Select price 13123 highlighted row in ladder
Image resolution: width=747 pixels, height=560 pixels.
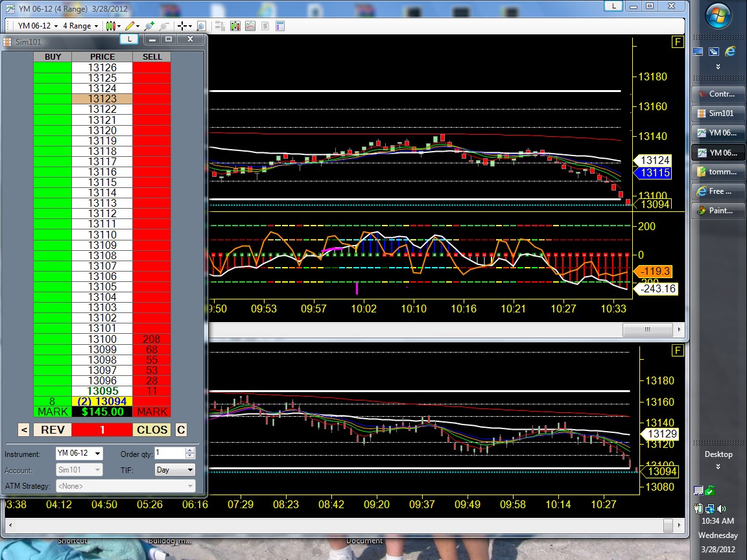[x=102, y=99]
